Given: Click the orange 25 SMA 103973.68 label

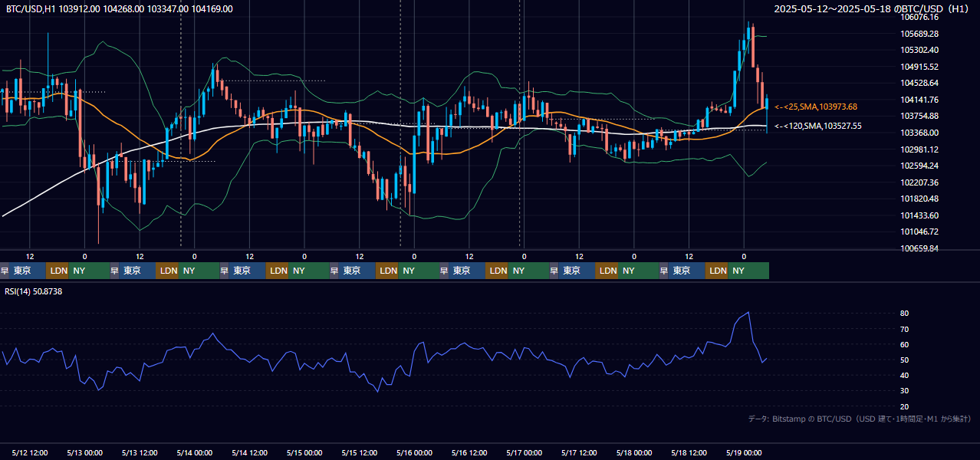Looking at the screenshot, I should [x=816, y=107].
